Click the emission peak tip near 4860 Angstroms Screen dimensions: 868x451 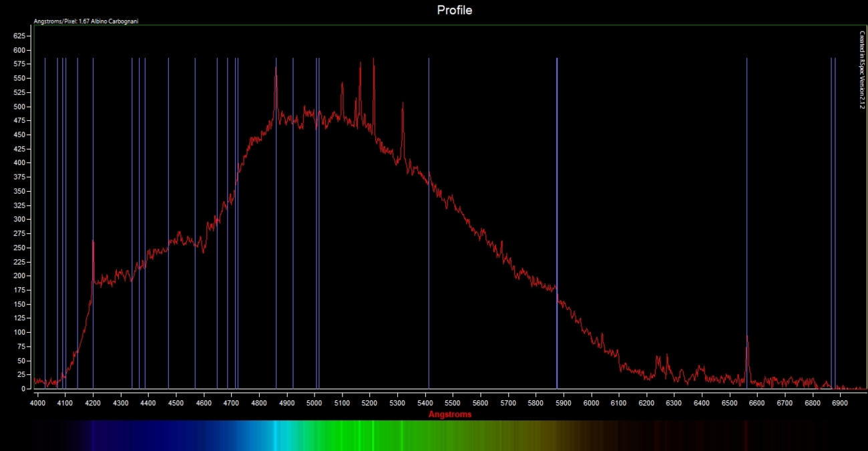tap(276, 68)
